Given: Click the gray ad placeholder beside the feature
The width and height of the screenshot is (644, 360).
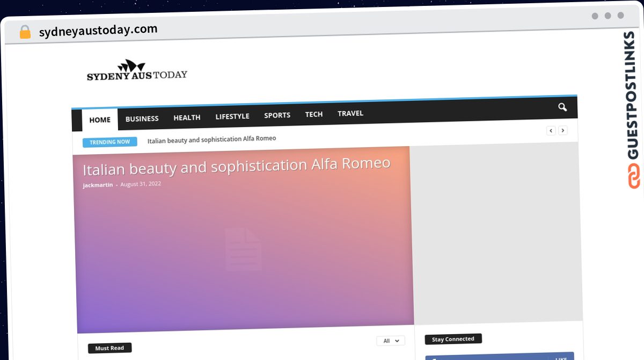Looking at the screenshot, I should click(496, 233).
